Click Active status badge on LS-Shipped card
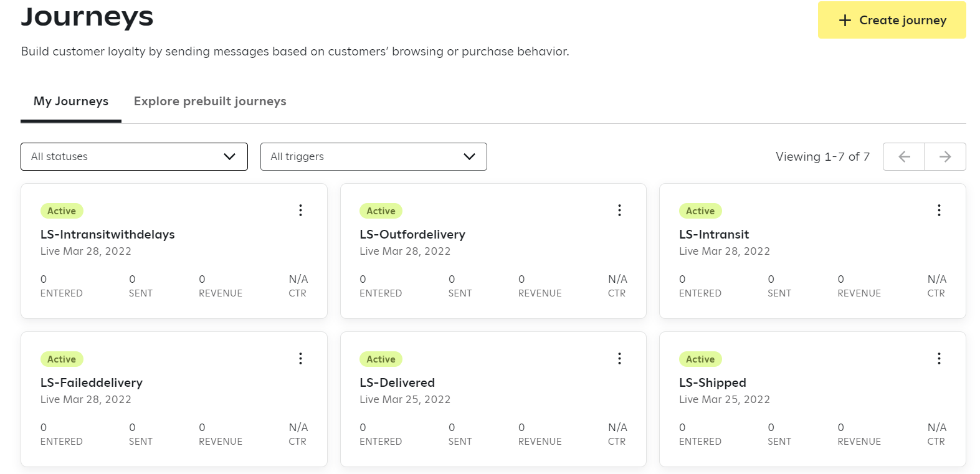The width and height of the screenshot is (980, 474). coord(700,359)
